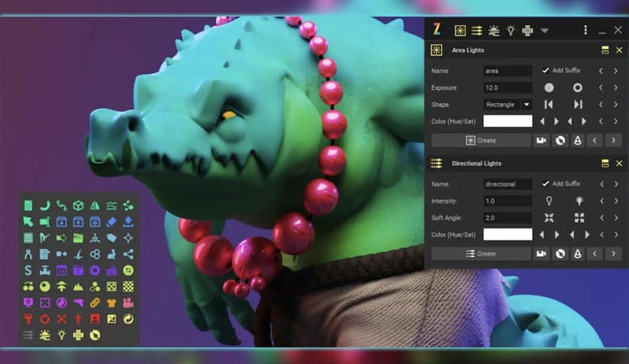Click the skip-to-start Shape icon
The height and width of the screenshot is (364, 629).
tap(548, 105)
